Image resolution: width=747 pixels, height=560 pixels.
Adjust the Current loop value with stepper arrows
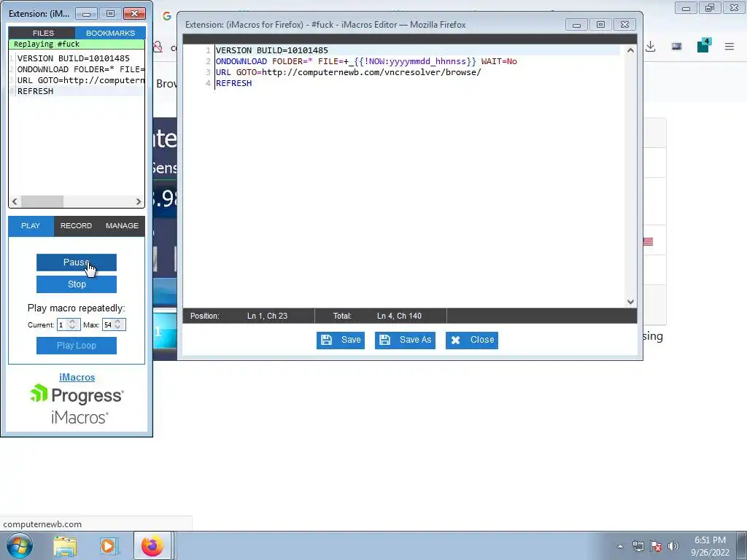pyautogui.click(x=72, y=324)
